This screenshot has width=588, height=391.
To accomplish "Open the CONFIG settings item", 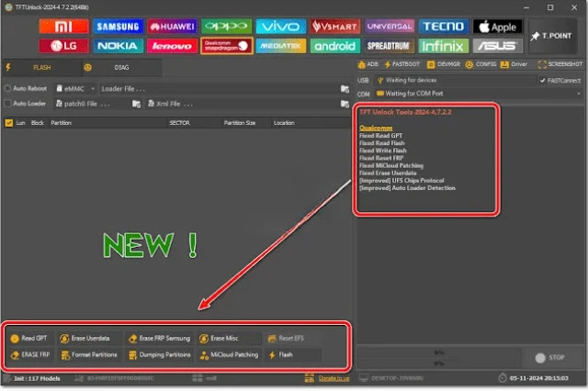I will tap(481, 64).
